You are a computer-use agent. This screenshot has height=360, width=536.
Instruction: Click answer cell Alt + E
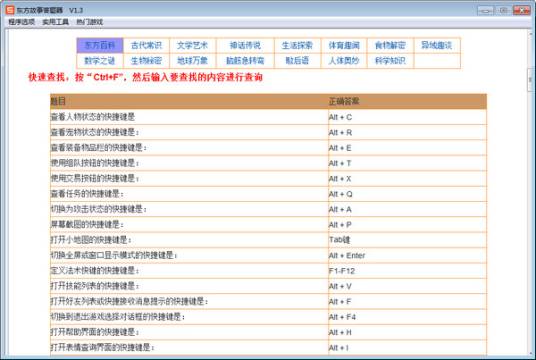[407, 148]
